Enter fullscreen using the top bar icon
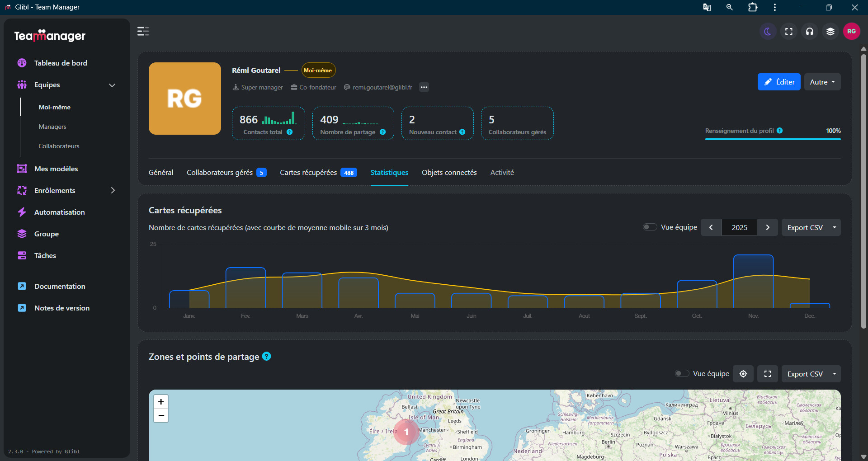The image size is (868, 461). [789, 31]
